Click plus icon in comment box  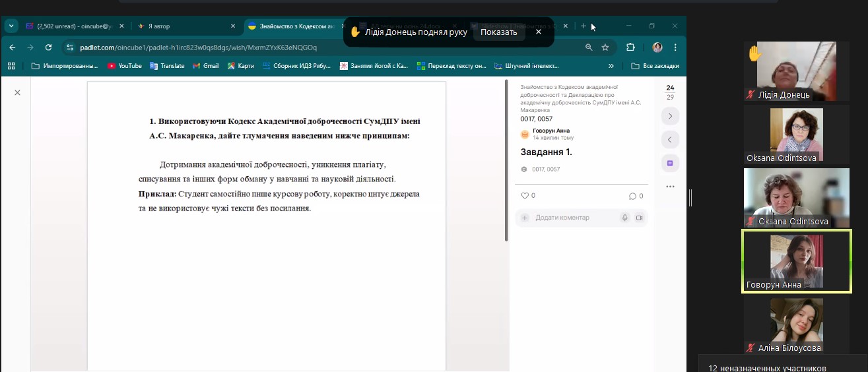click(525, 218)
